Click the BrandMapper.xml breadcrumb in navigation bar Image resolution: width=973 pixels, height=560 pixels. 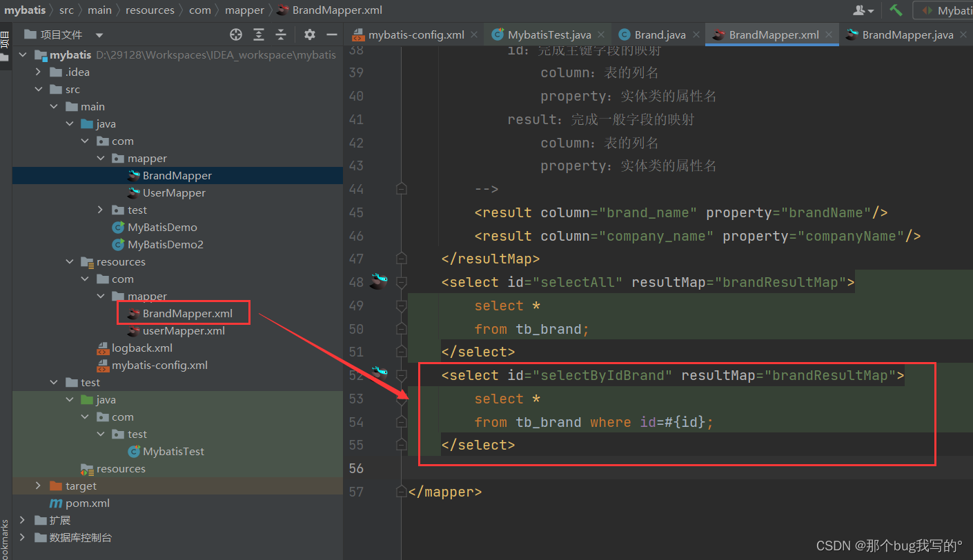pos(337,10)
